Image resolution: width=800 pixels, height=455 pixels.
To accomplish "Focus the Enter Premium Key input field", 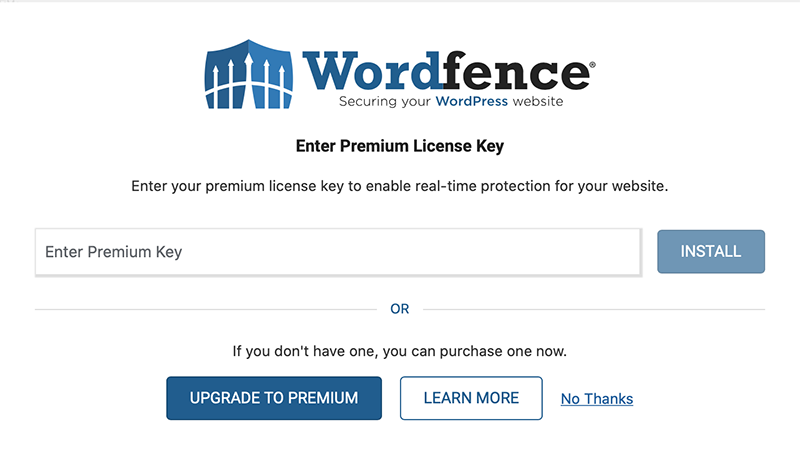I will tap(338, 252).
